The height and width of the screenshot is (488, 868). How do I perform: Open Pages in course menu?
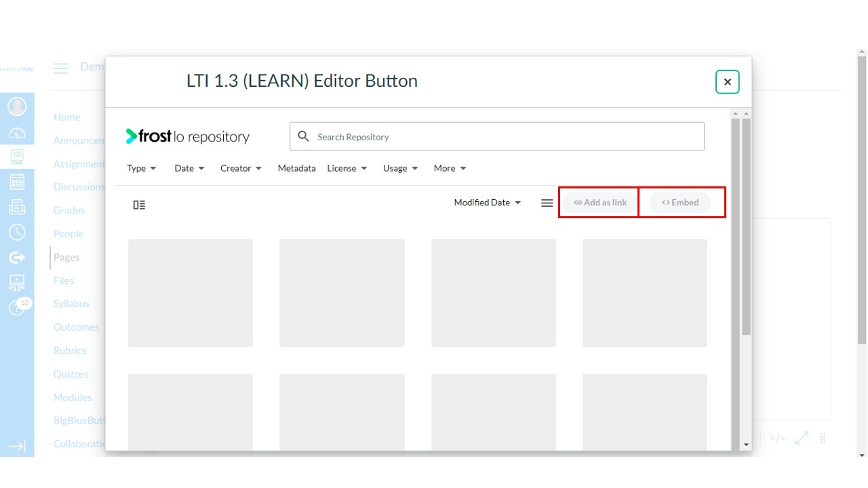coord(66,258)
